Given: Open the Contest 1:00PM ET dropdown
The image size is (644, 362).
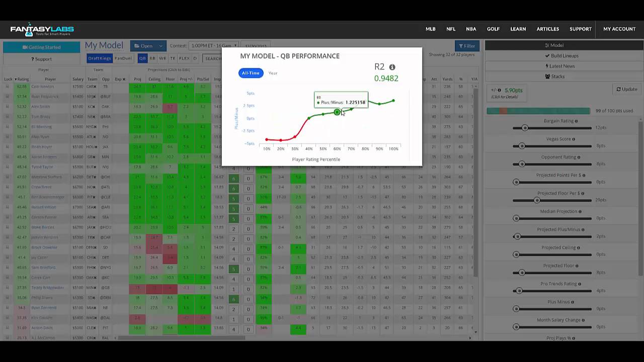Looking at the screenshot, I should [x=214, y=46].
